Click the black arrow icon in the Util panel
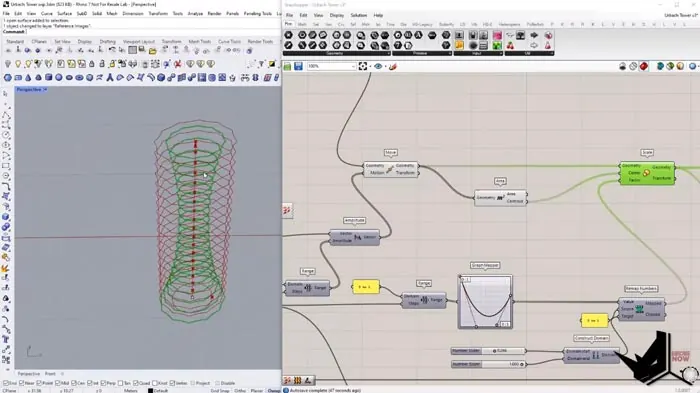Image resolution: width=700 pixels, height=393 pixels. pos(534,35)
